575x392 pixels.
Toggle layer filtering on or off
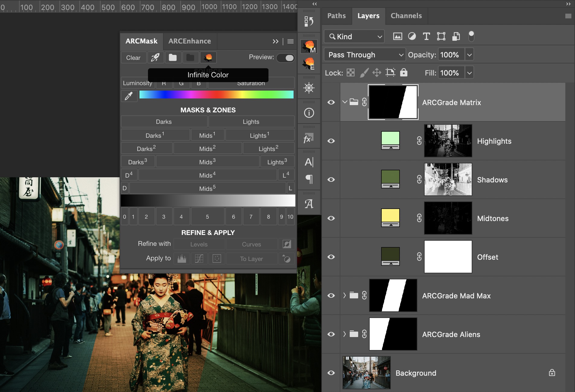pos(471,36)
